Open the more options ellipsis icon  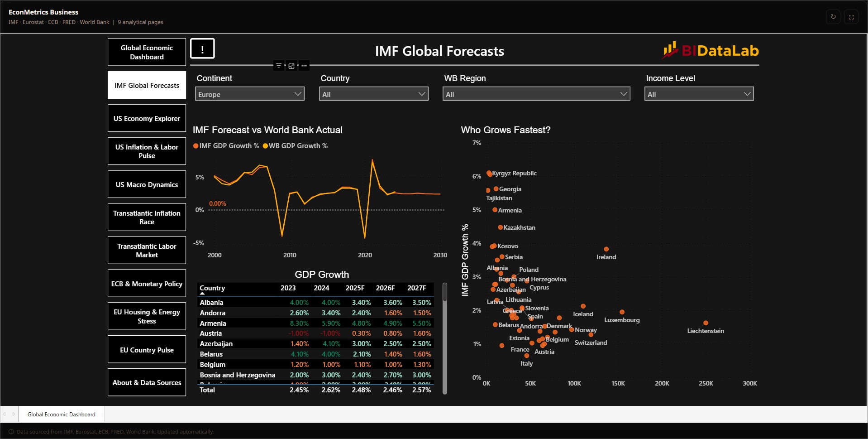(x=304, y=66)
